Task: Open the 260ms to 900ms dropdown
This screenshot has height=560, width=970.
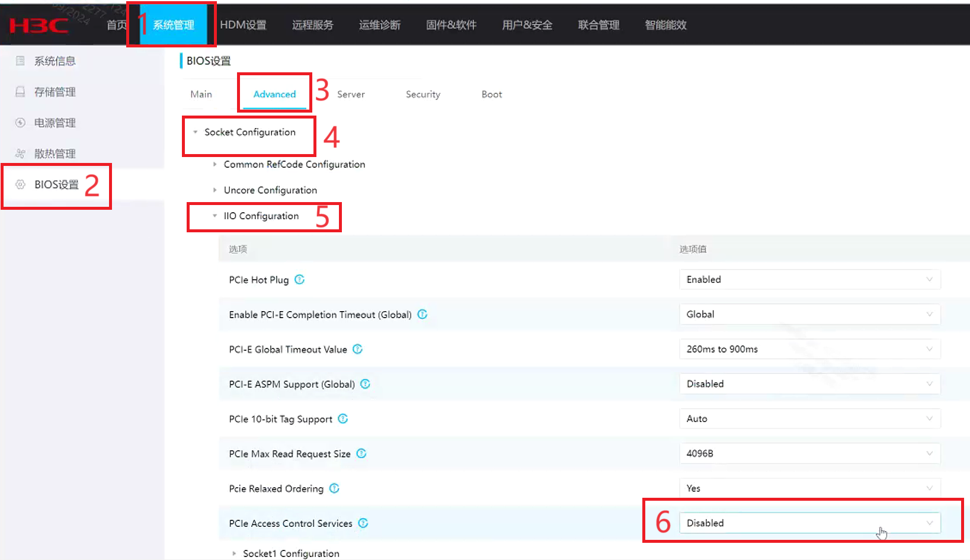Action: [809, 349]
